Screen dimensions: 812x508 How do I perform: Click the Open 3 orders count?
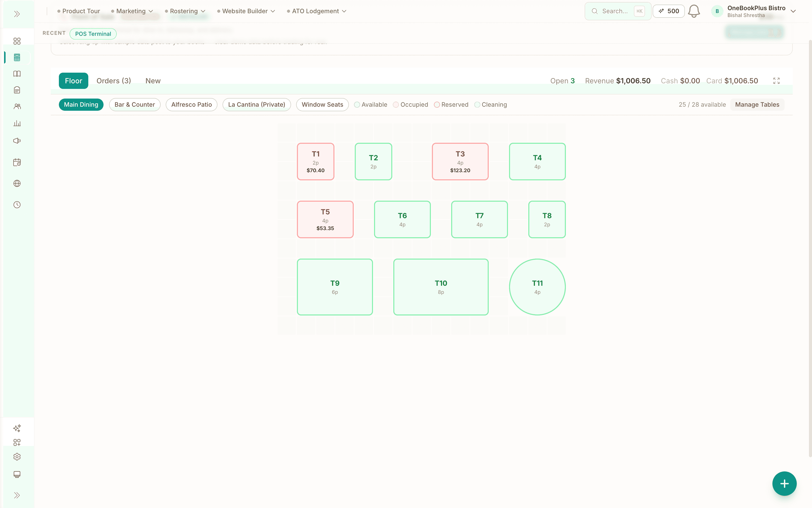[x=562, y=81]
